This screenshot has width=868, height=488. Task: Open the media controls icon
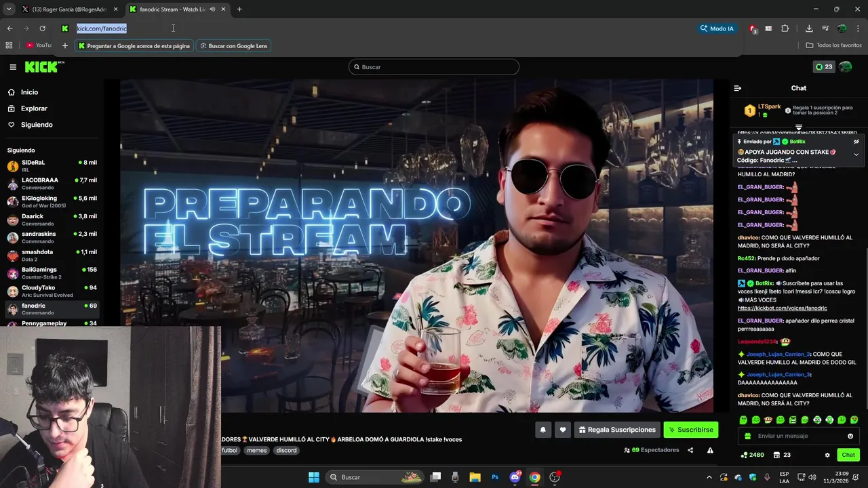pyautogui.click(x=825, y=28)
